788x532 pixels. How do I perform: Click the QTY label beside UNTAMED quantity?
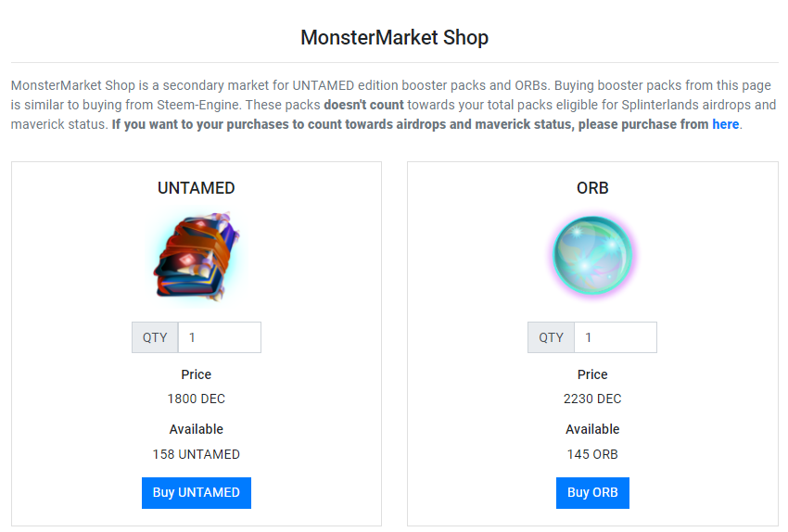[x=155, y=337]
